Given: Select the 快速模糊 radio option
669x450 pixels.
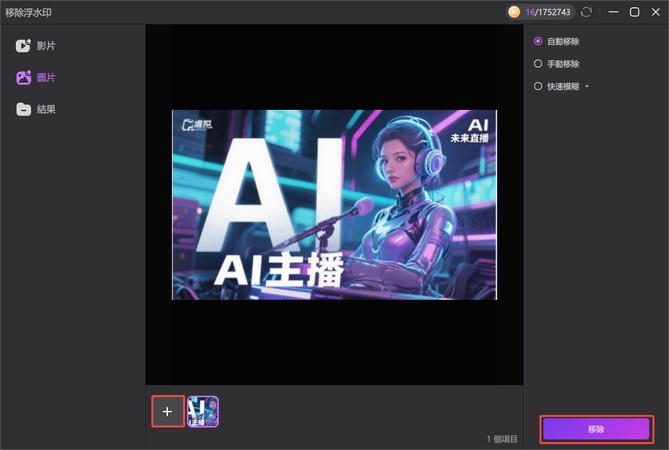Looking at the screenshot, I should (539, 86).
